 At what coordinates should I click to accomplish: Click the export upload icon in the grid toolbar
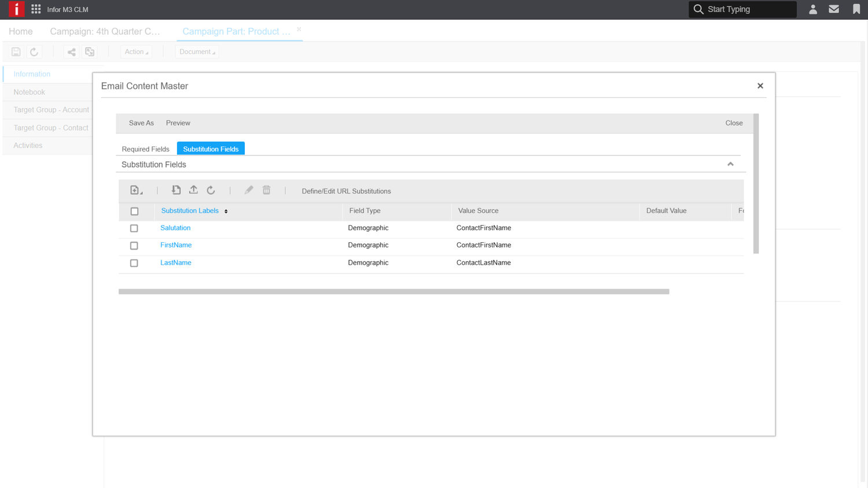tap(193, 190)
